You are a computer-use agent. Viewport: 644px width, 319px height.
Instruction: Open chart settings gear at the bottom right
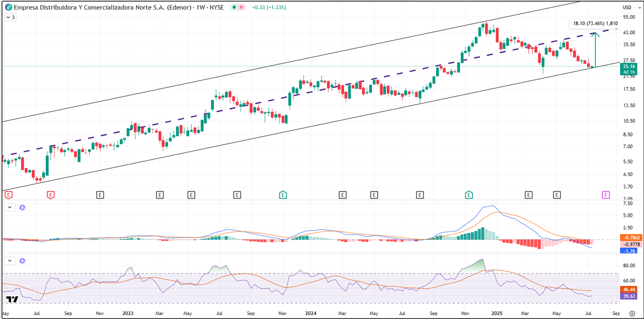click(632, 313)
